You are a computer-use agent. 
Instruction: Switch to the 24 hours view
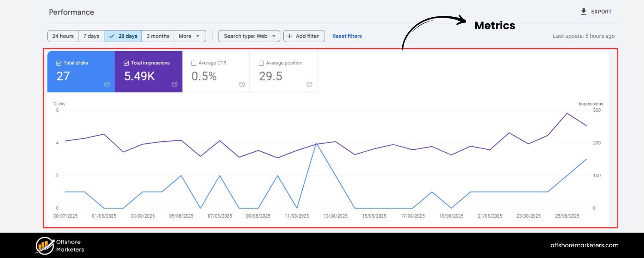click(63, 36)
